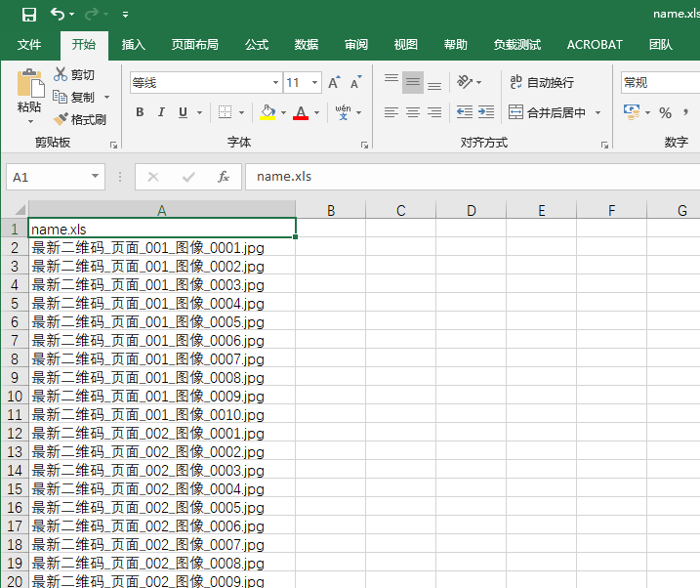Open the font name dropdown
Image resolution: width=700 pixels, height=588 pixels.
pos(273,83)
